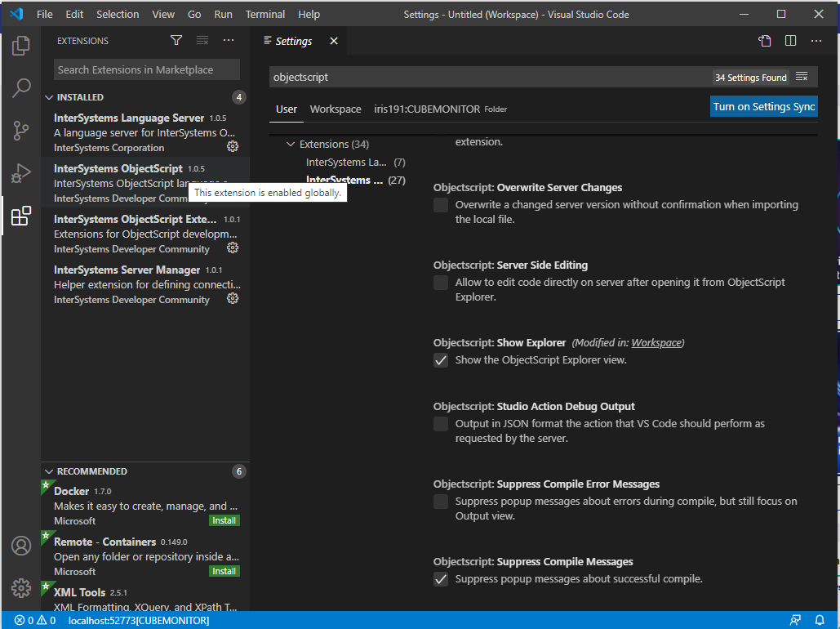Click the 34 Settings Found indicator
This screenshot has height=629, width=840.
click(x=750, y=78)
